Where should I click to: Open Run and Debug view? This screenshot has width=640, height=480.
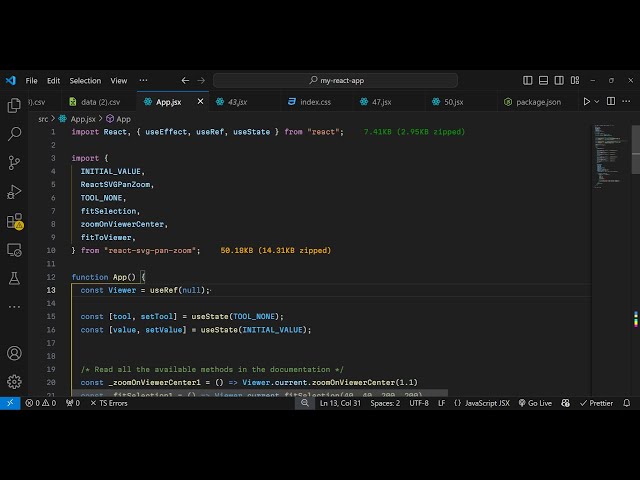point(14,191)
